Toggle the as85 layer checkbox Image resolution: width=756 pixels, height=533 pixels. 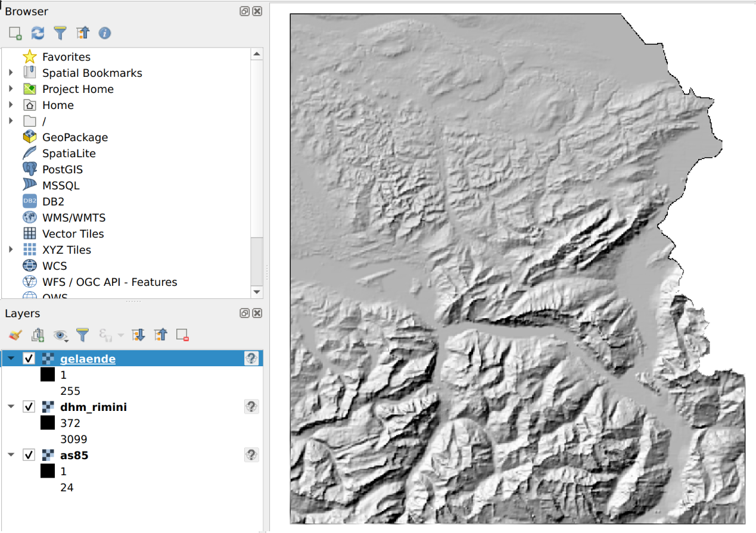click(29, 455)
